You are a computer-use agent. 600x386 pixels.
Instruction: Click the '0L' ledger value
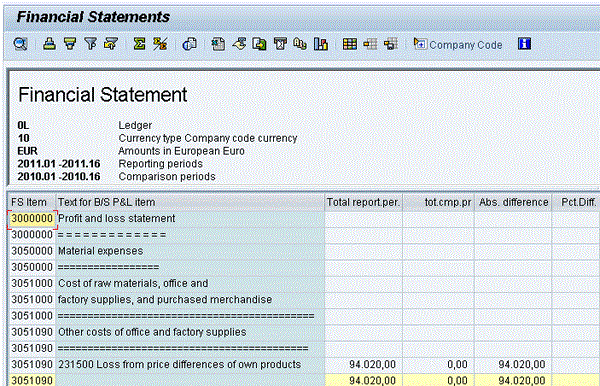coord(23,125)
